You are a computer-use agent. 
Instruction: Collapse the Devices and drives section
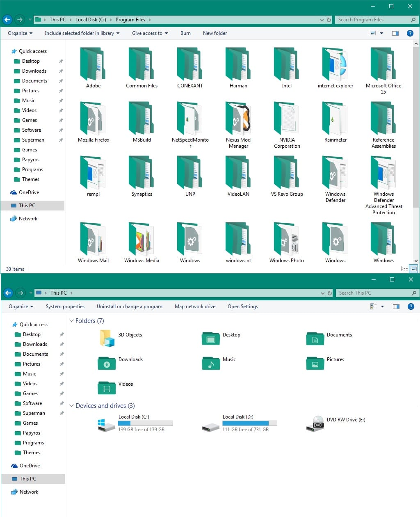tap(72, 406)
